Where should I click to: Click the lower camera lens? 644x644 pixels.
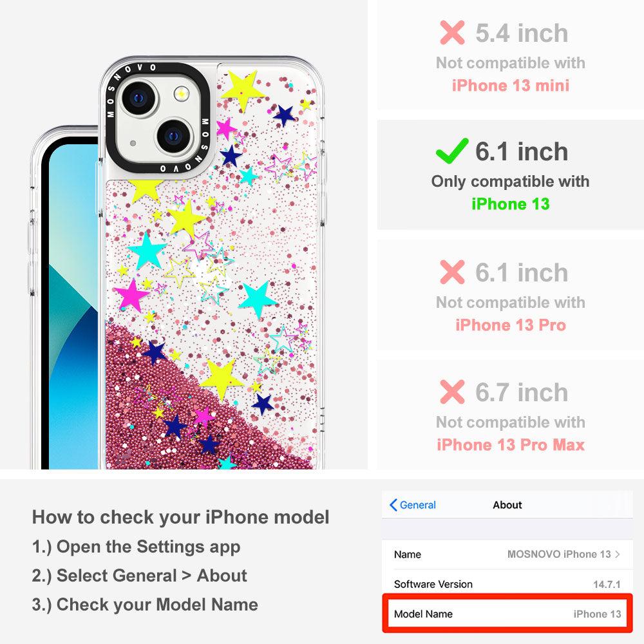pos(174,136)
